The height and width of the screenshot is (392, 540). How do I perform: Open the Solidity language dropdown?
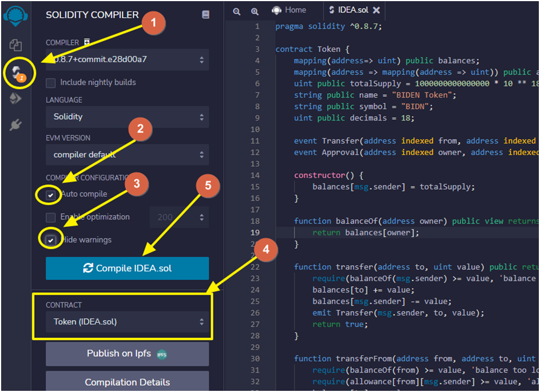click(127, 117)
